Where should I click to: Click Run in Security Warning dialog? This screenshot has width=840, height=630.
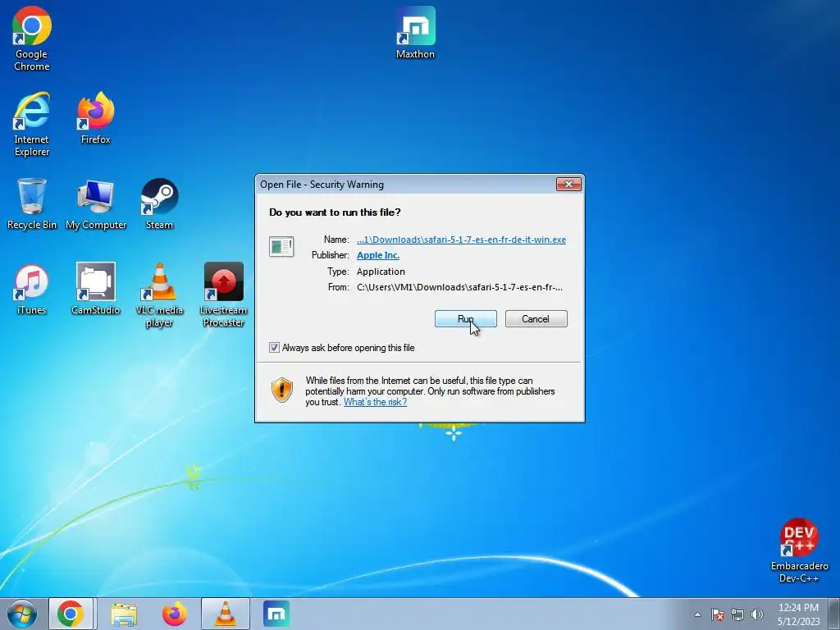[x=466, y=319]
